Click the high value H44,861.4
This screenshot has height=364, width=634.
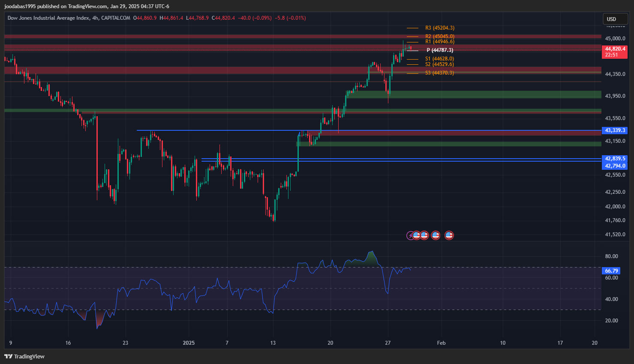coord(171,18)
